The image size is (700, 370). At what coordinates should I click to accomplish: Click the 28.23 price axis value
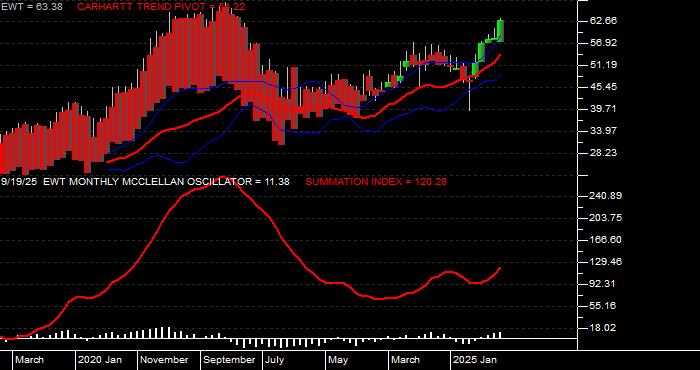(603, 153)
